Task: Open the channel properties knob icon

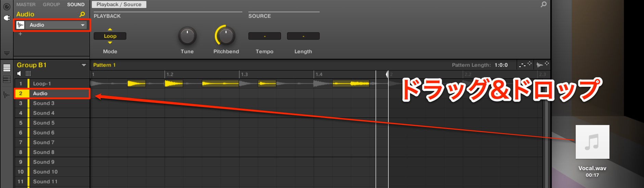Action: pyautogui.click(x=7, y=7)
